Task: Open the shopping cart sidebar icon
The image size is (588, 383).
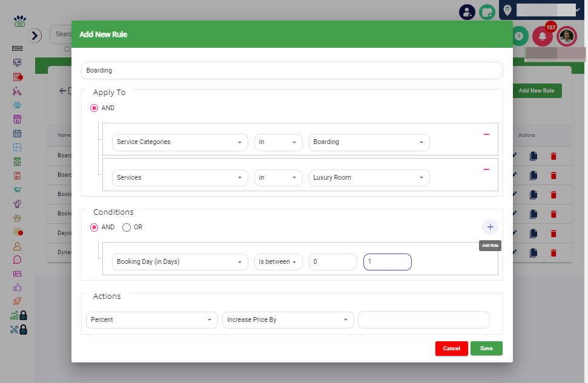Action: (x=17, y=189)
